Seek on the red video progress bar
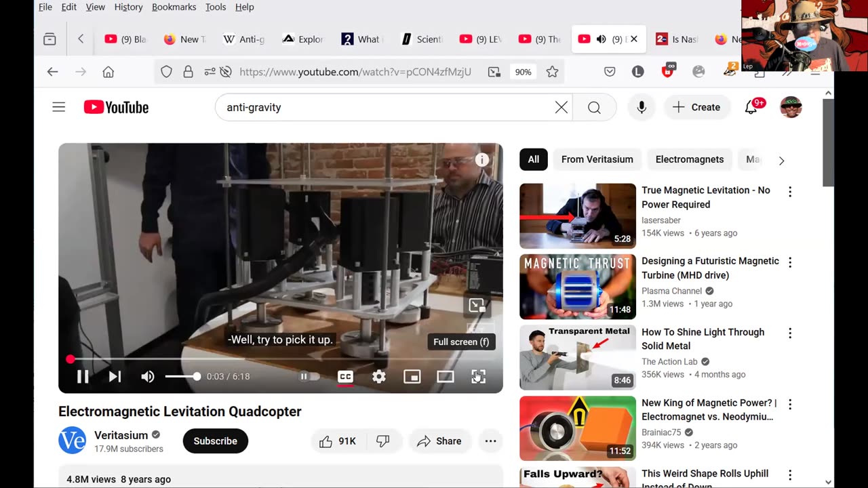Screen dimensions: 868x488 pos(281,359)
